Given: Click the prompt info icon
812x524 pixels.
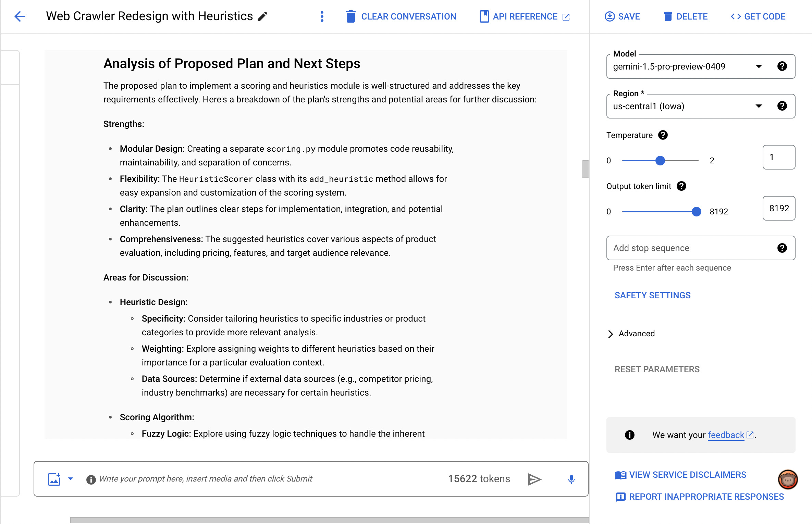Looking at the screenshot, I should pos(91,479).
